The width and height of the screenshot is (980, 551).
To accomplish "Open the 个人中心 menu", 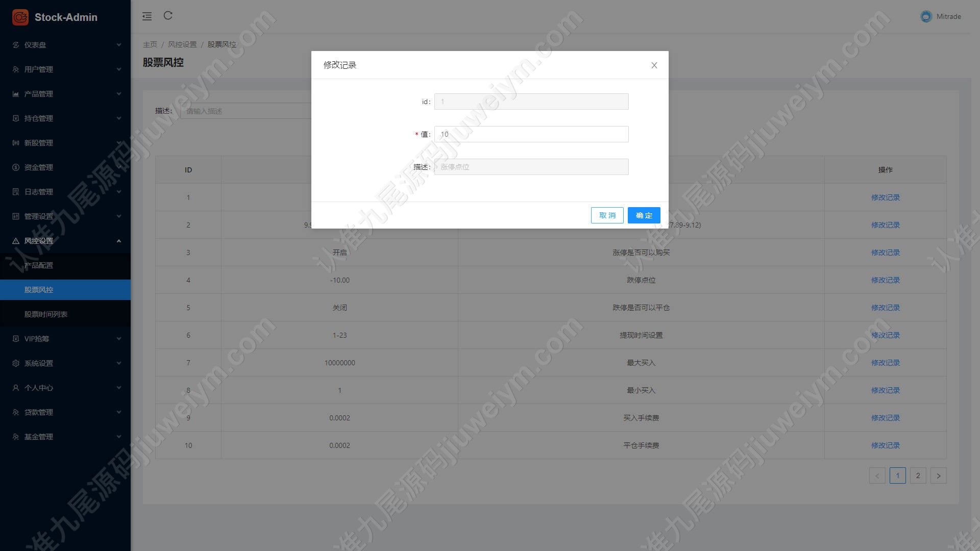I will pyautogui.click(x=65, y=388).
